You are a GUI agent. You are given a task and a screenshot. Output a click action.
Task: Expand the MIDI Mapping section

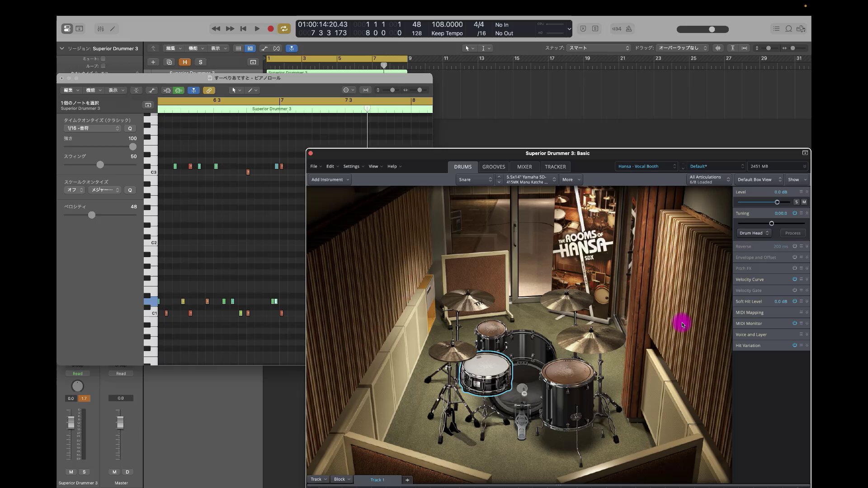pyautogui.click(x=807, y=312)
